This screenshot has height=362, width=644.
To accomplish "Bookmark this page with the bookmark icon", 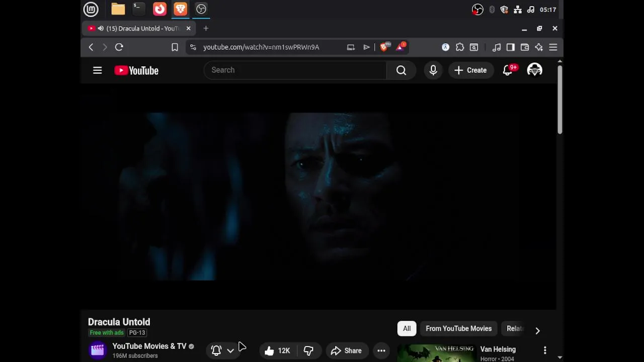I will tap(175, 47).
